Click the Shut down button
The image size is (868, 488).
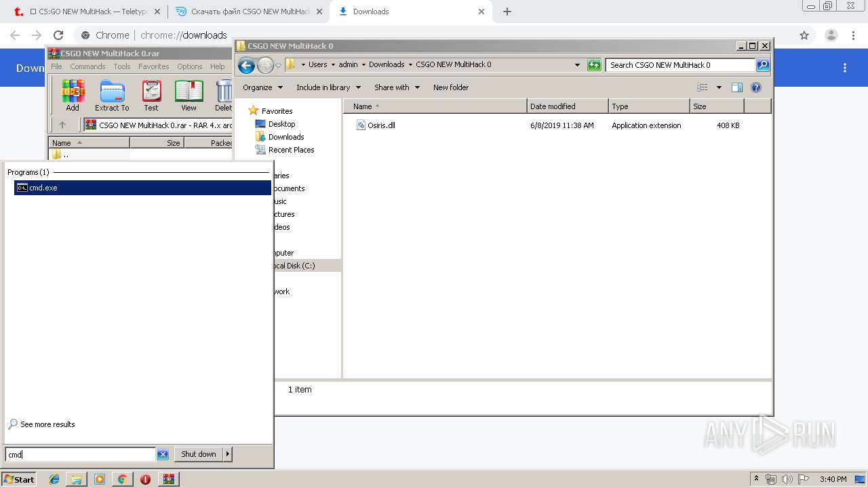click(x=199, y=454)
